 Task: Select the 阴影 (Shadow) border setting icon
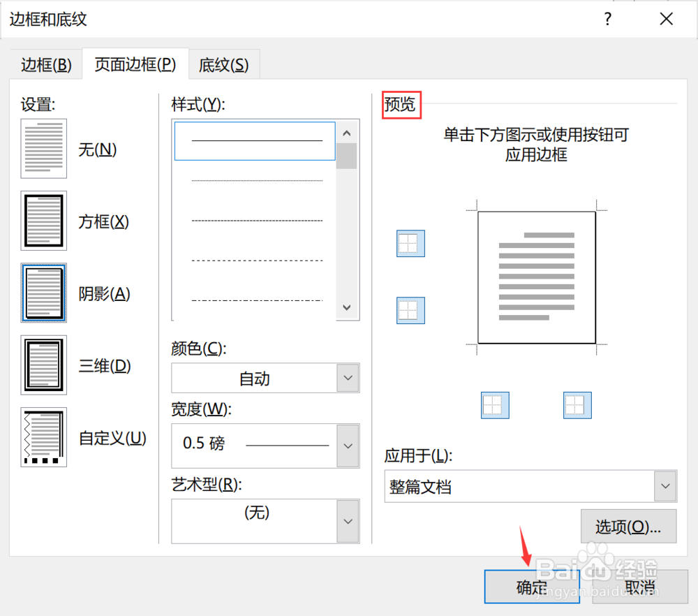point(43,293)
